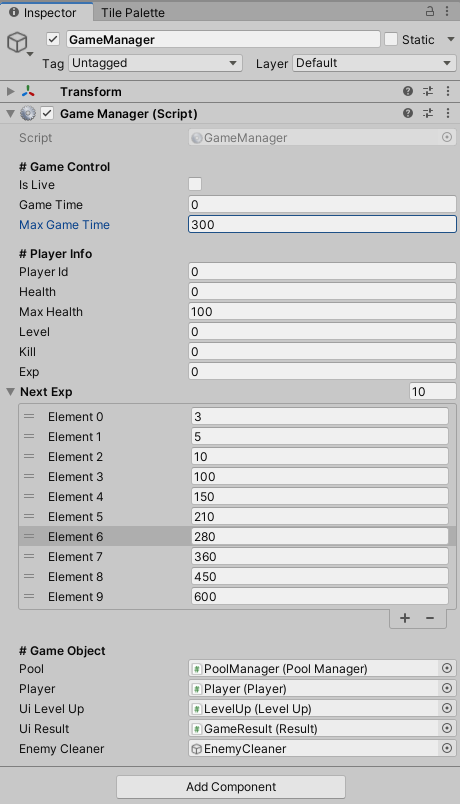The height and width of the screenshot is (804, 460).
Task: Click the Player Id value field
Action: [322, 272]
